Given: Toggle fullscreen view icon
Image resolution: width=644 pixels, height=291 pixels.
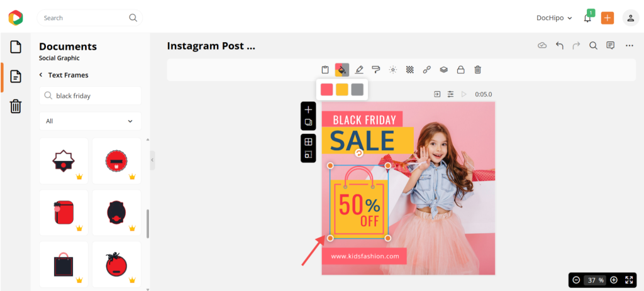Looking at the screenshot, I should click(x=629, y=280).
